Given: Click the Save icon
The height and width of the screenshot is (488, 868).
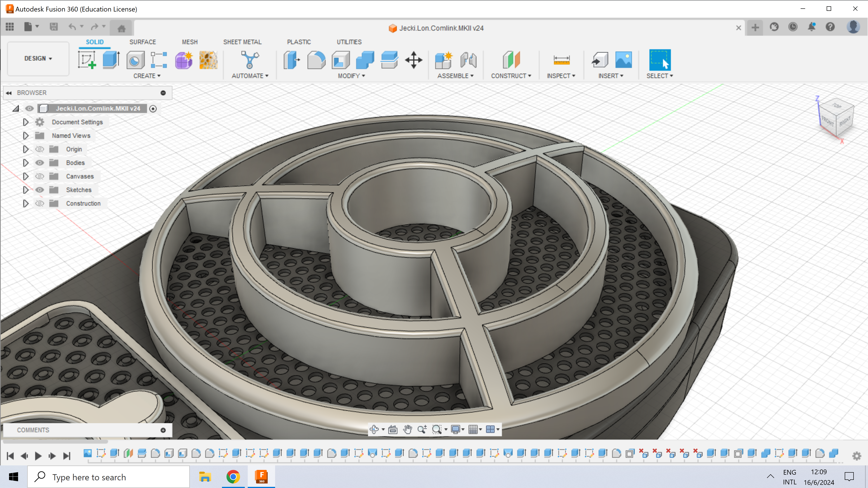Looking at the screenshot, I should point(54,27).
